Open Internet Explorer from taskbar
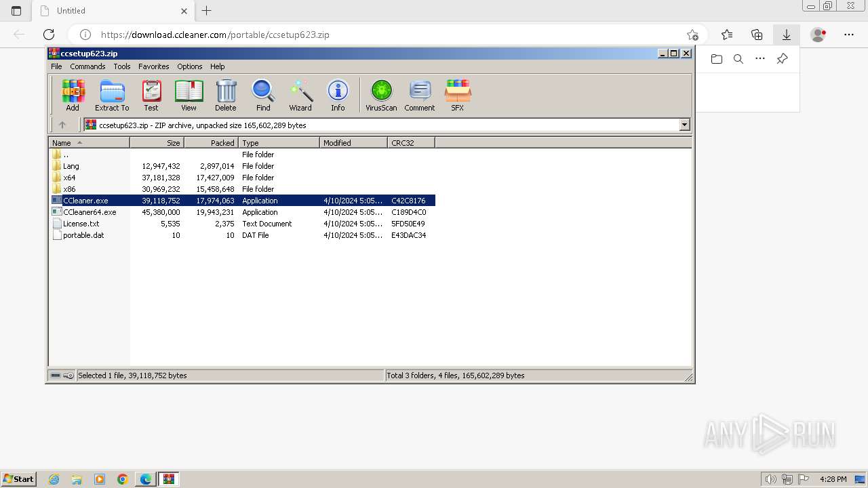This screenshot has height=488, width=868. [54, 479]
